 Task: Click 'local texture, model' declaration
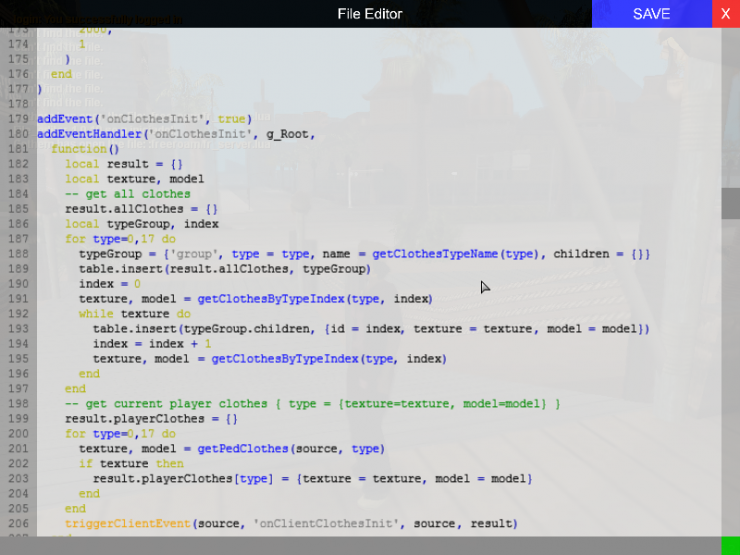(x=135, y=179)
